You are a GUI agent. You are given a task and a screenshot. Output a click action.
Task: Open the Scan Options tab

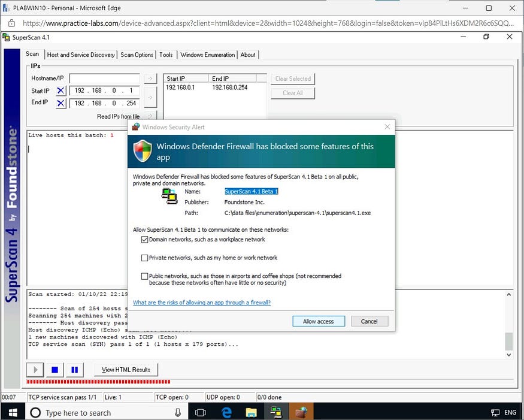pos(137,55)
